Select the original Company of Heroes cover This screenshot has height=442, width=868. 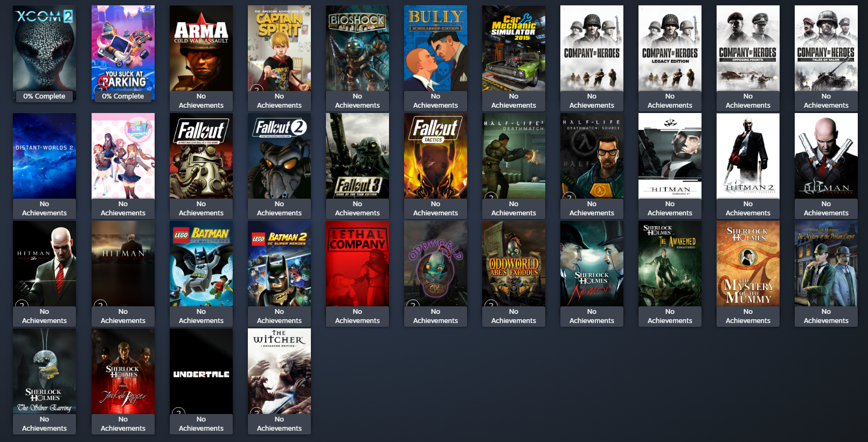point(592,48)
